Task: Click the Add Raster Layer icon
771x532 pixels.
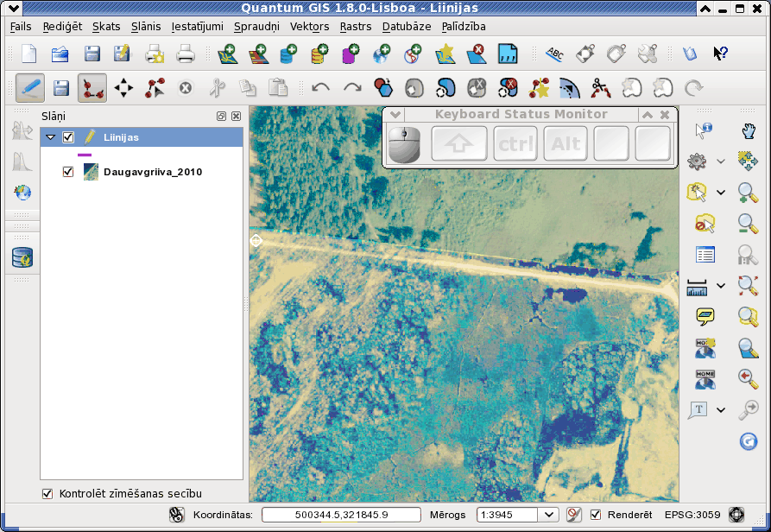Action: click(x=259, y=54)
